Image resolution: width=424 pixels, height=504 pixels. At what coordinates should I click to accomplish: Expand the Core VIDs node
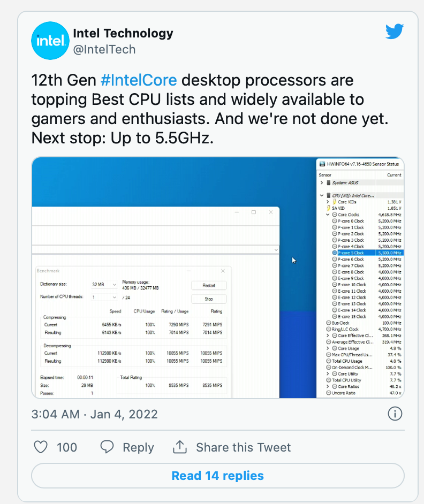click(328, 202)
